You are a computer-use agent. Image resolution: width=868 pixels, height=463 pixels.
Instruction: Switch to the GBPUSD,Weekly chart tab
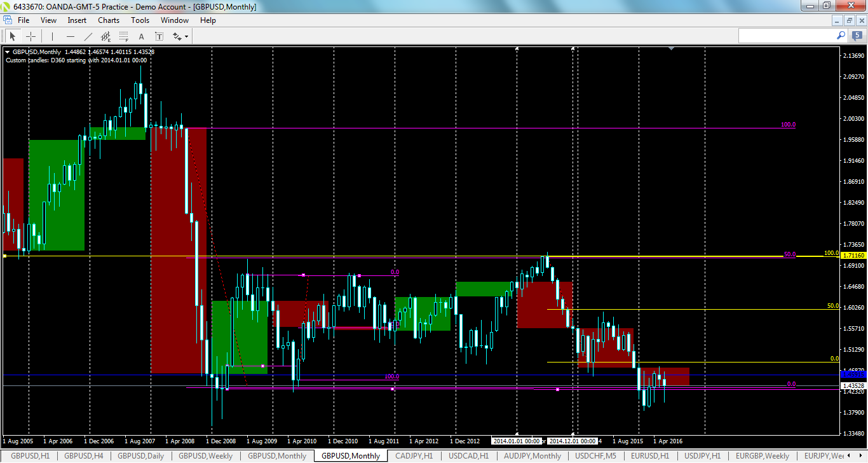click(x=206, y=456)
